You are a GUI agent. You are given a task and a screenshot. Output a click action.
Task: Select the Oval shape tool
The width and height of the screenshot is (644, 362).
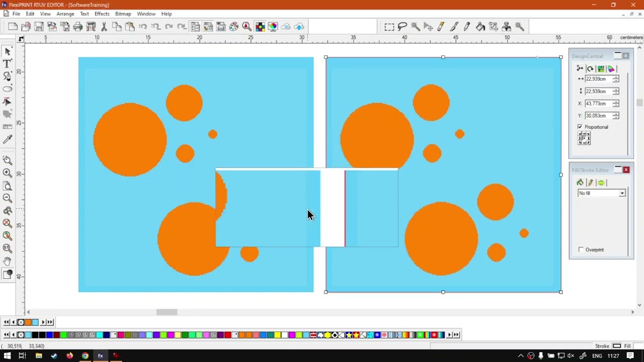[8, 89]
